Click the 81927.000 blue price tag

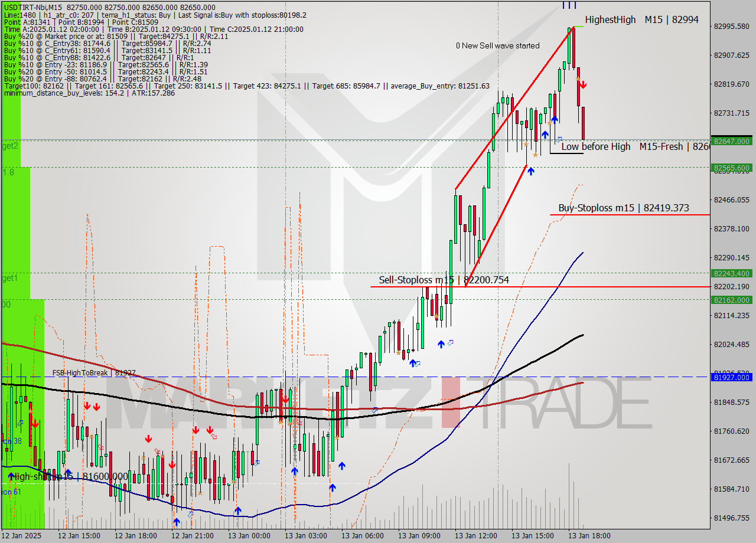click(732, 377)
